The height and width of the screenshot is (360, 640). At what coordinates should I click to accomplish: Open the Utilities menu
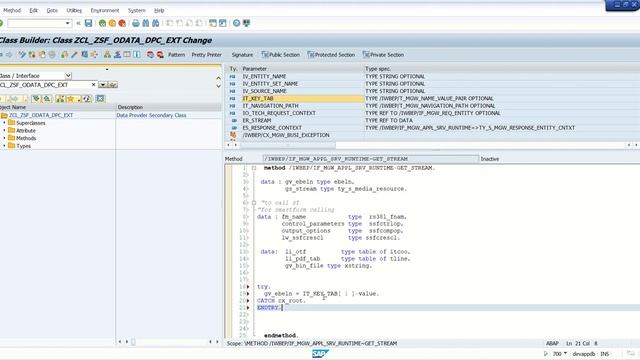tap(74, 10)
